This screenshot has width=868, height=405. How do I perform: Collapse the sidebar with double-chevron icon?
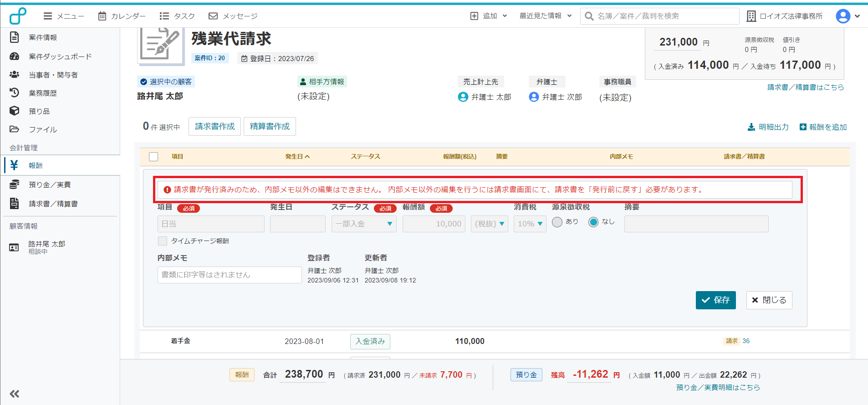(15, 394)
